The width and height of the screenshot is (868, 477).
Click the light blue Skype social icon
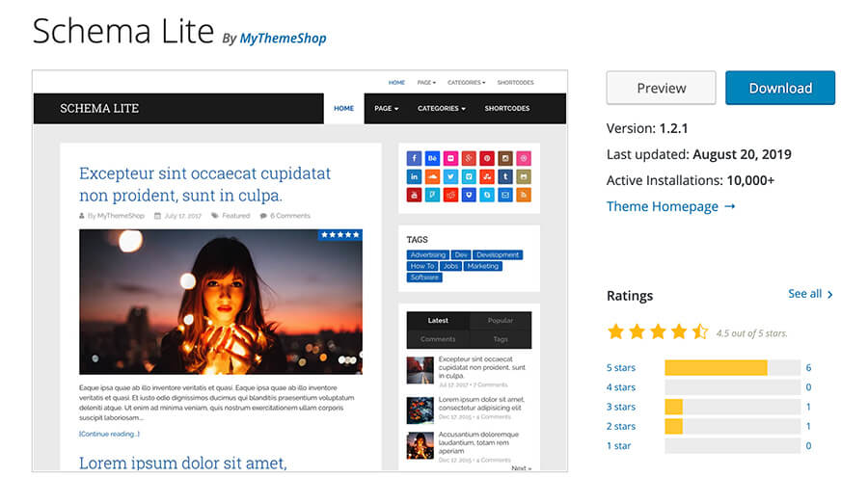(x=487, y=195)
